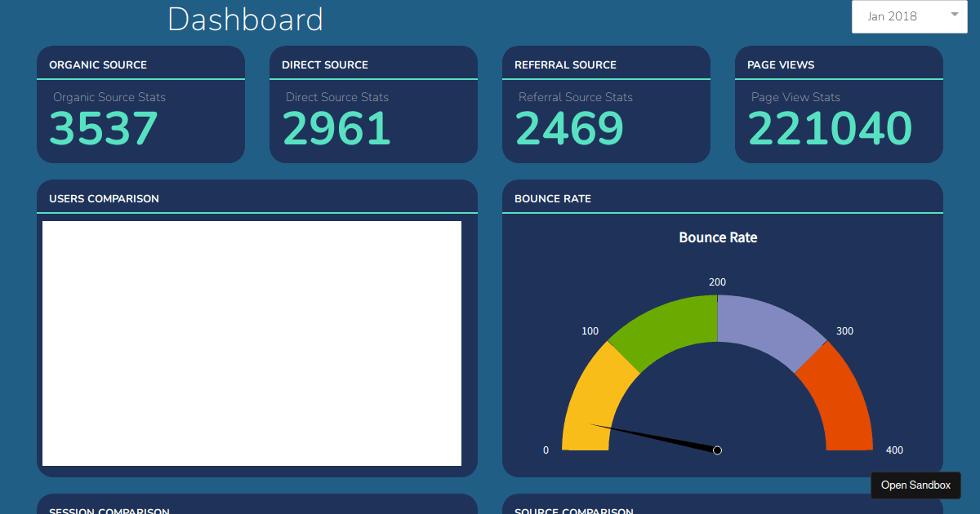Click the Bounce Rate chart title
The image size is (980, 514).
tap(718, 237)
